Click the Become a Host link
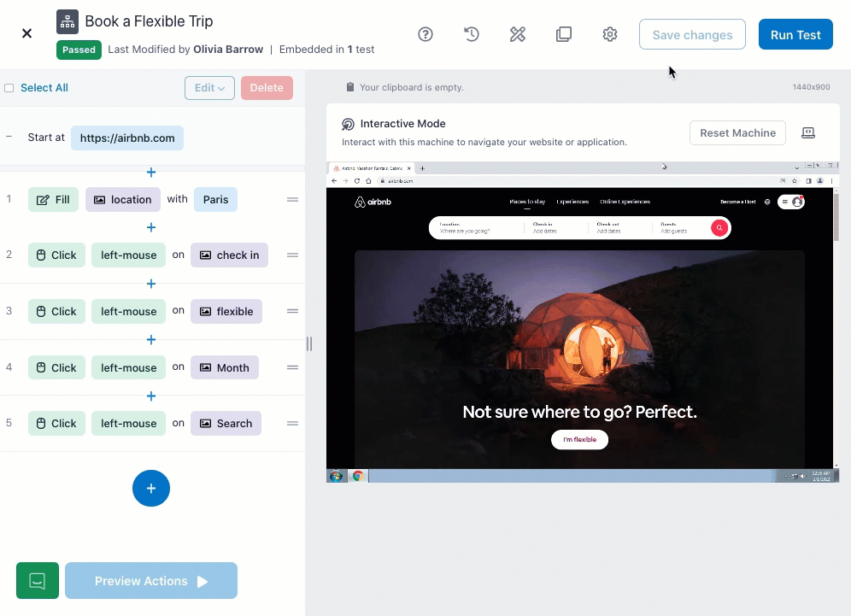 pyautogui.click(x=737, y=202)
